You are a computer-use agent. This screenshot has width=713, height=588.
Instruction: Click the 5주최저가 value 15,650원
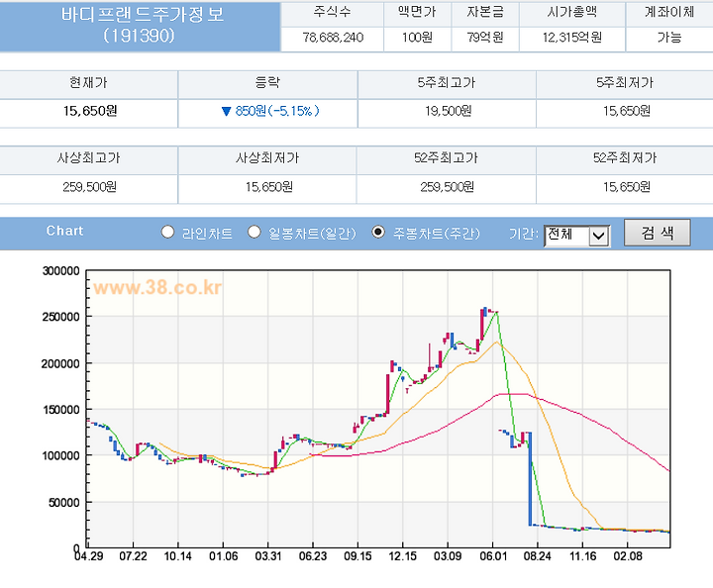tap(627, 111)
